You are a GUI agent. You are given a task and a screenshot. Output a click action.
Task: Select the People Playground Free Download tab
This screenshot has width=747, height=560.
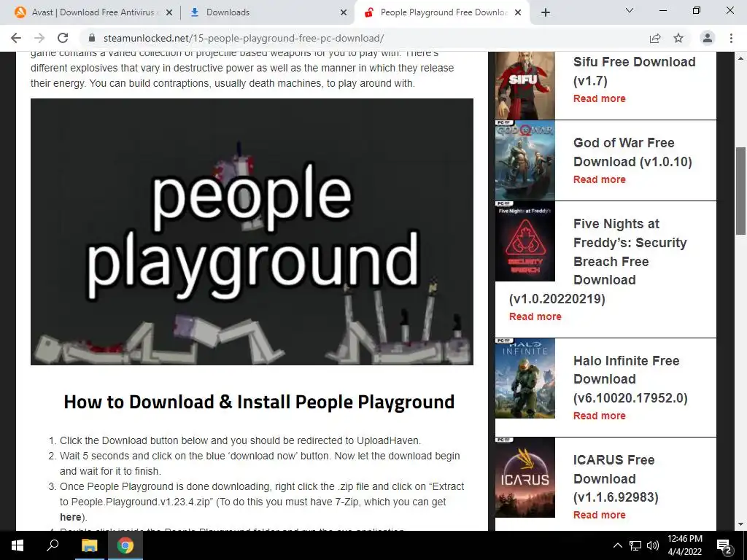(x=443, y=12)
